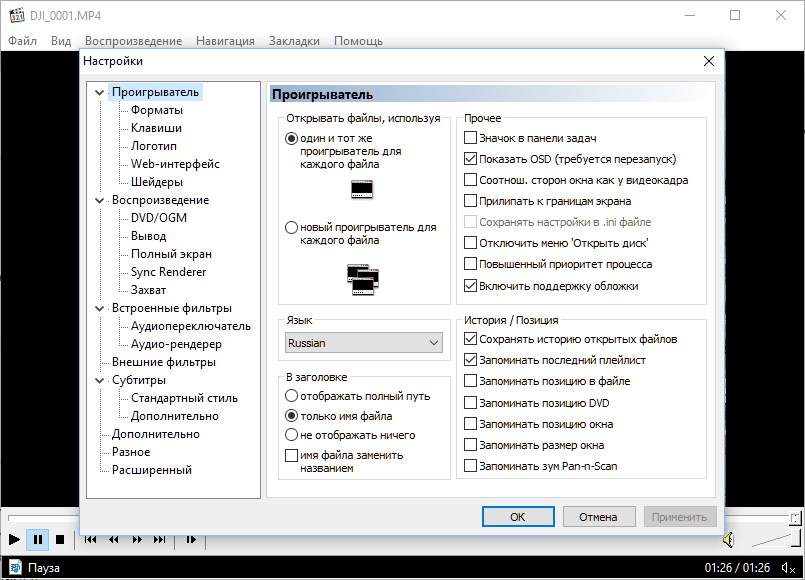Select Внешние фильтры in settings tree

click(164, 362)
